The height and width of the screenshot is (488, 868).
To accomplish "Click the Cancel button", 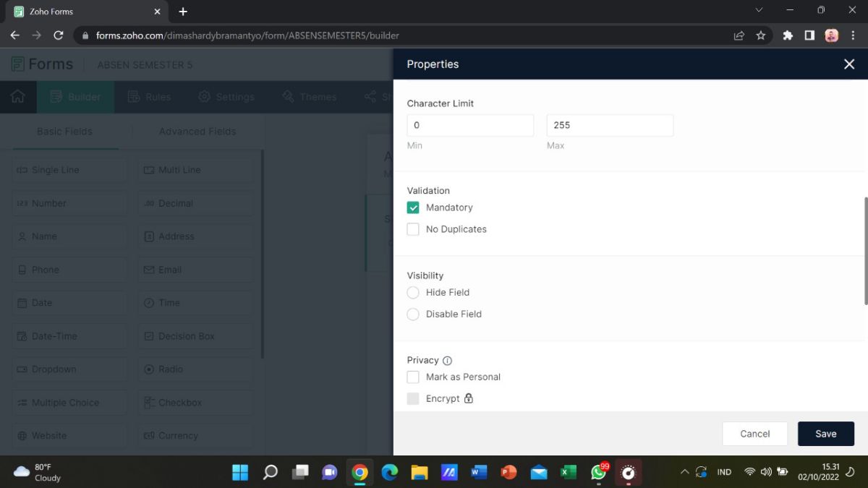I will 755,434.
